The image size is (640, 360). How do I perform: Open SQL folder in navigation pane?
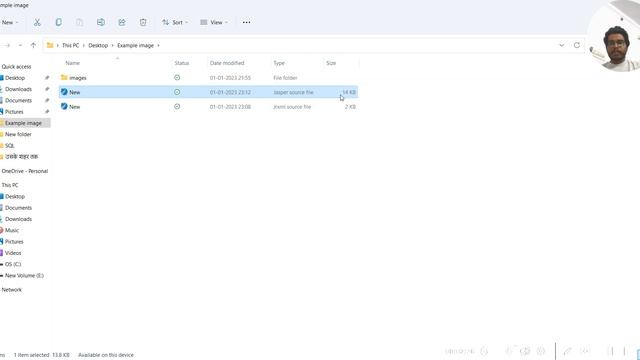[x=10, y=145]
